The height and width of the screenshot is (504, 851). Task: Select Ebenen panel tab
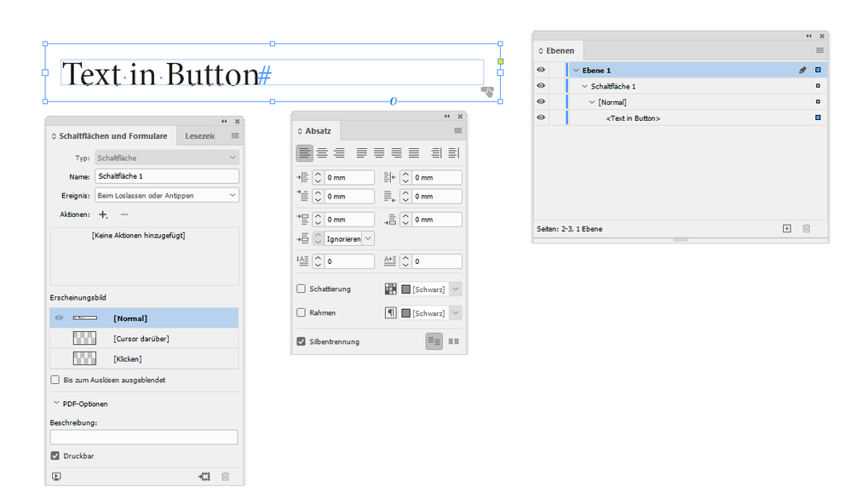click(x=558, y=50)
